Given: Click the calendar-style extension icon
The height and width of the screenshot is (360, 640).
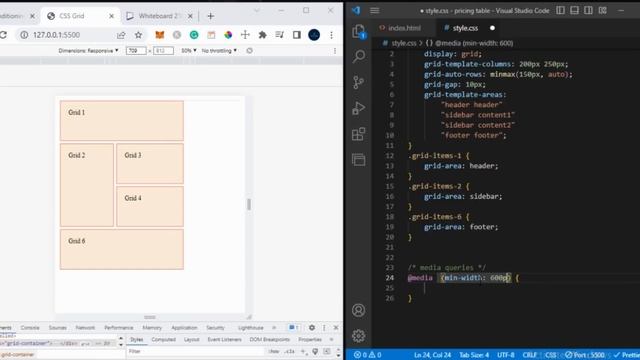Looking at the screenshot, I should (211, 35).
